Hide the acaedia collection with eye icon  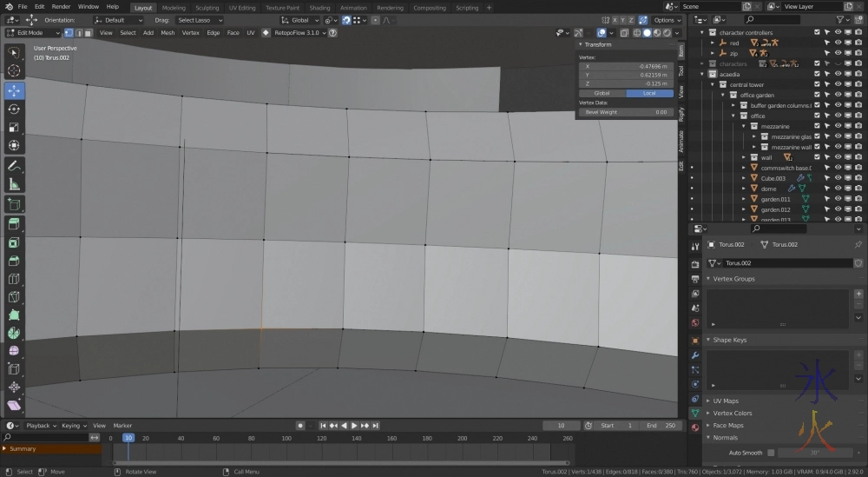[838, 75]
